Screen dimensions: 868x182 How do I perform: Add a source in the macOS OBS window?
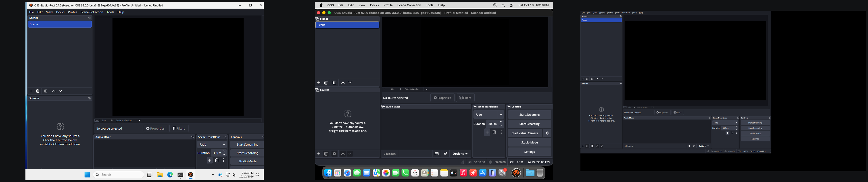[319, 154]
